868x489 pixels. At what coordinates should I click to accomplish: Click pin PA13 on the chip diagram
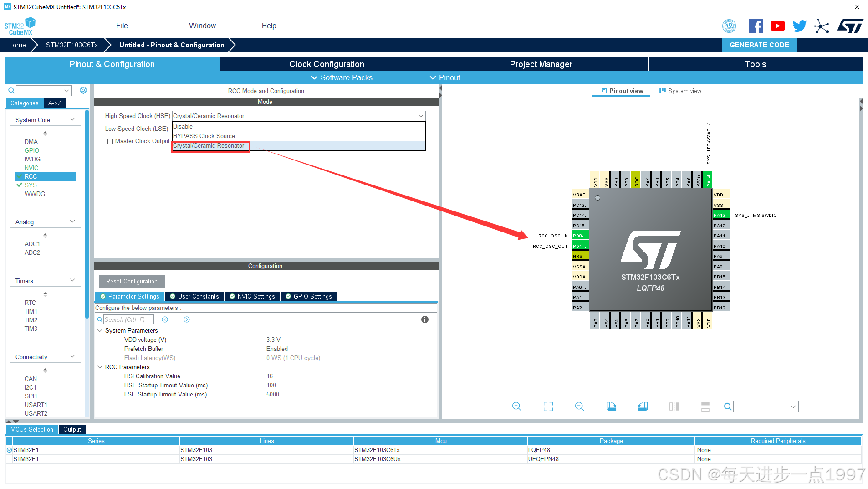pyautogui.click(x=721, y=215)
